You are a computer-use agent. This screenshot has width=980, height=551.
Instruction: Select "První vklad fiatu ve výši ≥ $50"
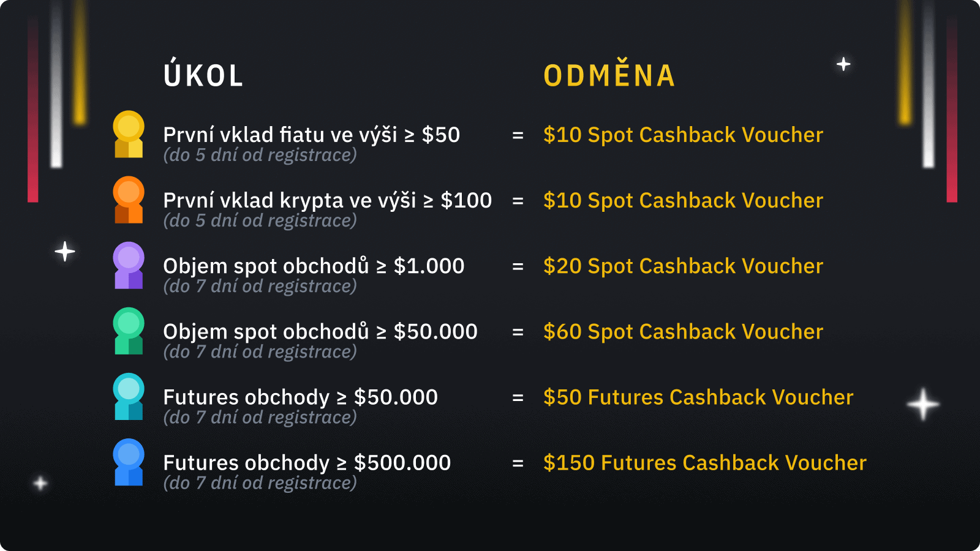pyautogui.click(x=311, y=135)
